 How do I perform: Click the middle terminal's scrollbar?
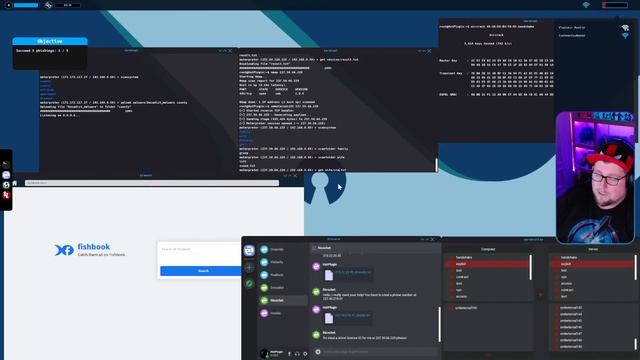pos(436,165)
